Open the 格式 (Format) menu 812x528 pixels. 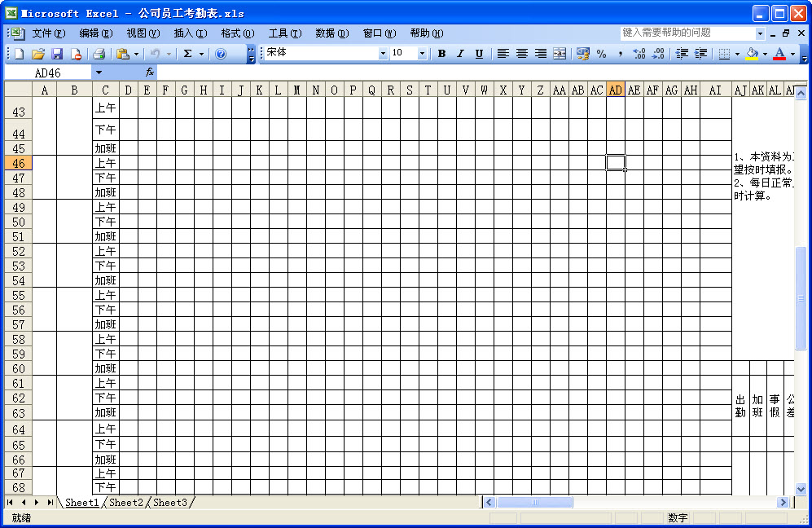click(238, 33)
